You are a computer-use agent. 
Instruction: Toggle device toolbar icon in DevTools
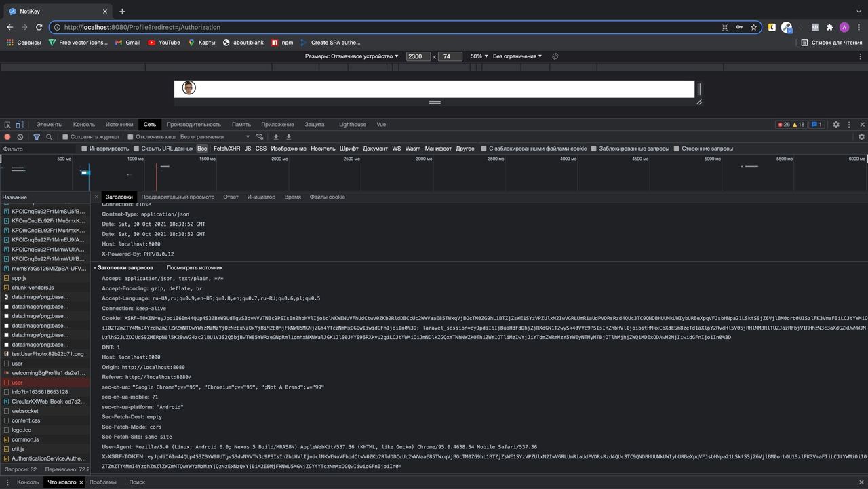coord(20,125)
